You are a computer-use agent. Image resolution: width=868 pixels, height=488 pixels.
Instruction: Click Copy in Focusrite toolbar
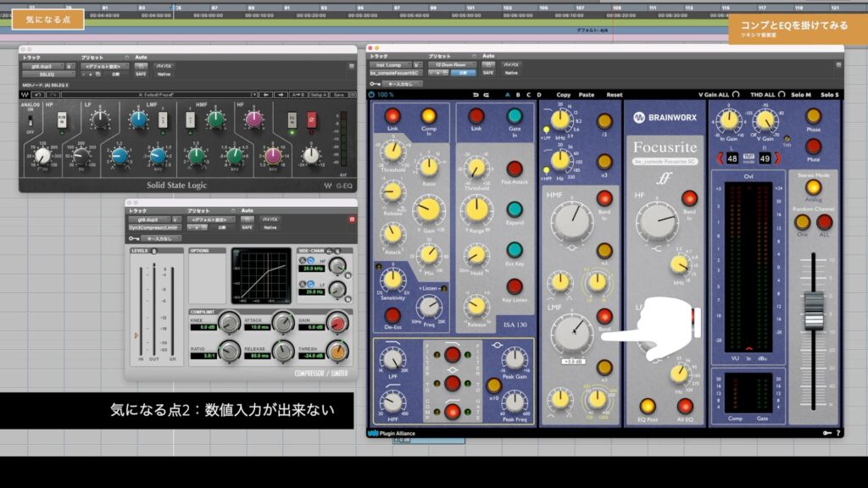pos(564,95)
